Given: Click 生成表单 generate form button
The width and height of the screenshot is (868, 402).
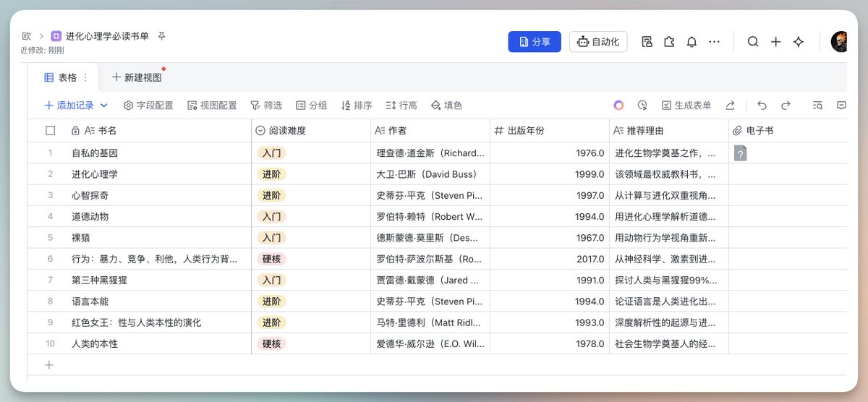Looking at the screenshot, I should coord(686,106).
